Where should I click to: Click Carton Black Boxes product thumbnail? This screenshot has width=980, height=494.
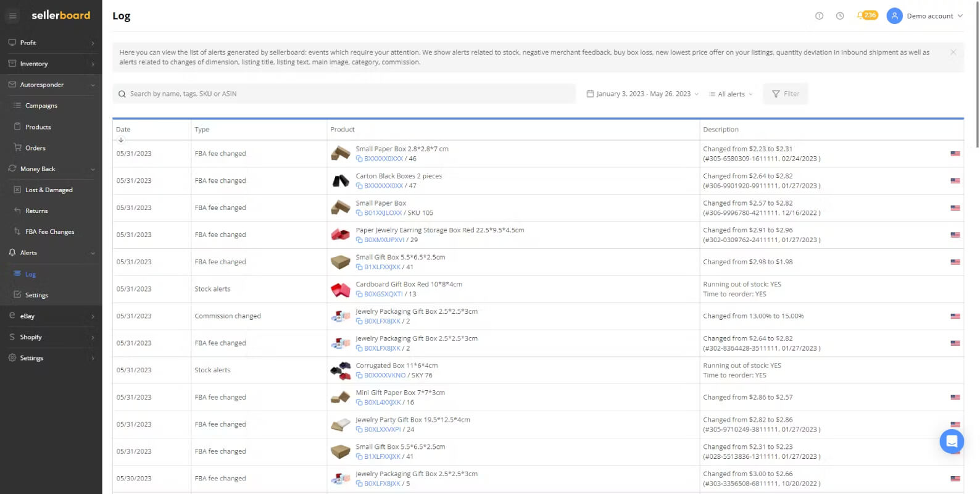tap(341, 180)
